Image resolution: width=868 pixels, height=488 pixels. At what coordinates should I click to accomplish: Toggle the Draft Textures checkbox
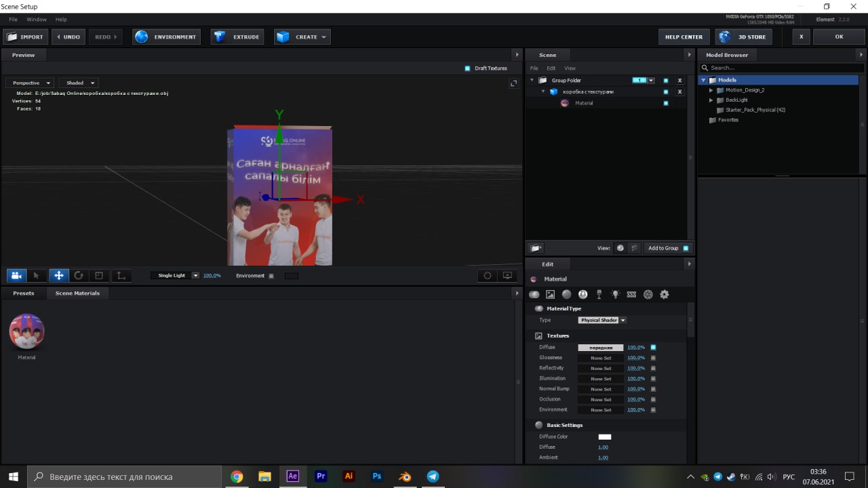(467, 68)
